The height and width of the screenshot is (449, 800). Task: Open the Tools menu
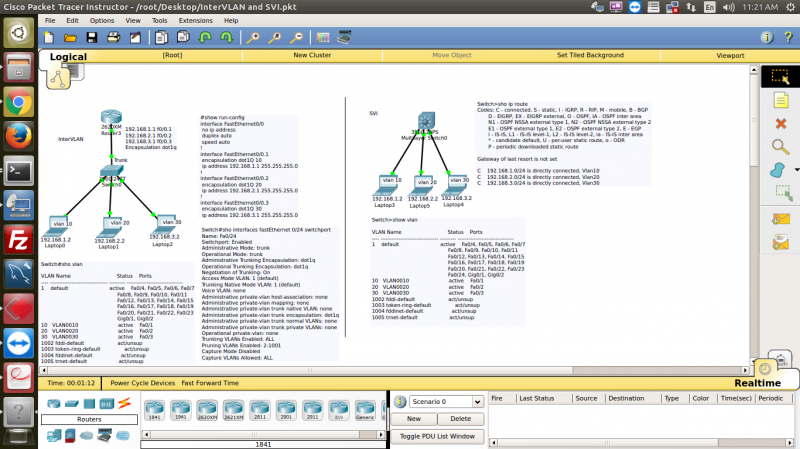[x=160, y=20]
